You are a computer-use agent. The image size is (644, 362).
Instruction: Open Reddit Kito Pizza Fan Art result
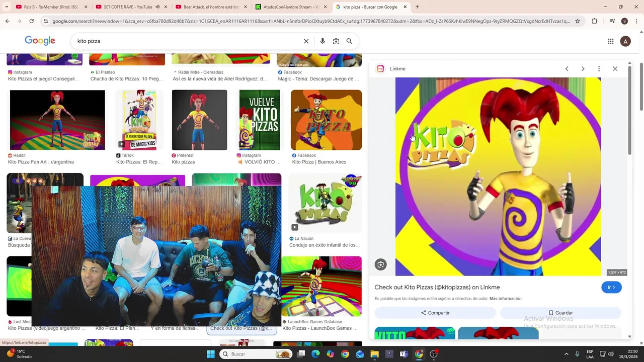coord(57,120)
